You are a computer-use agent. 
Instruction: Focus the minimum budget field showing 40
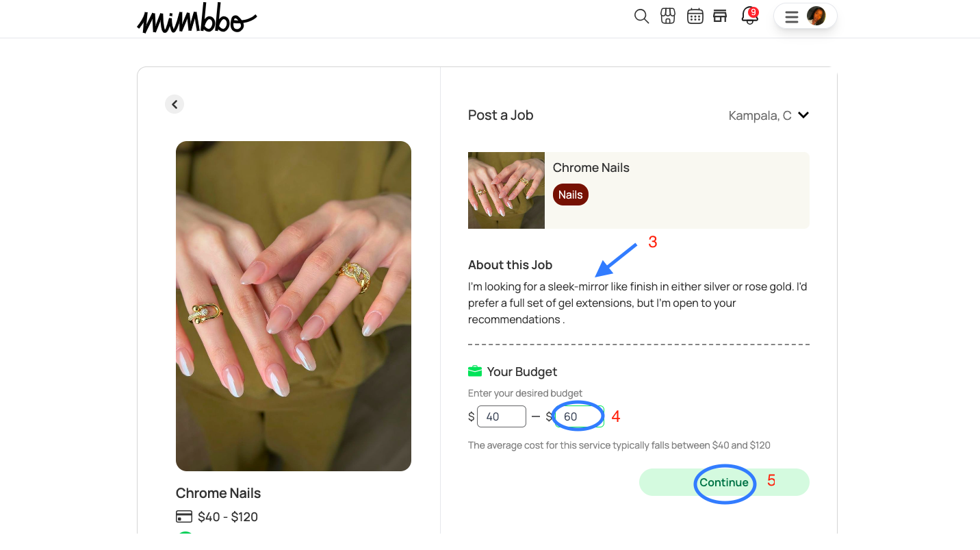(x=502, y=416)
